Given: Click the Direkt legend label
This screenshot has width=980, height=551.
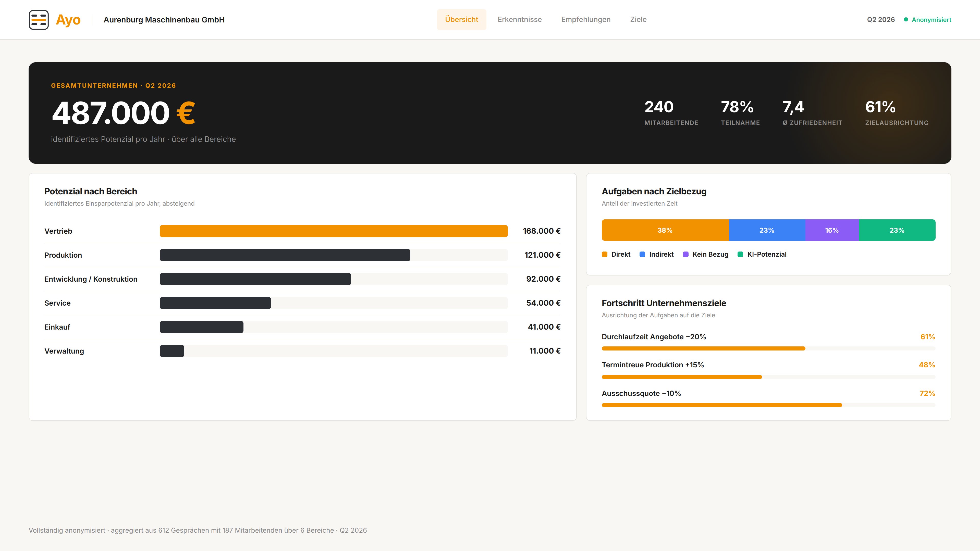Looking at the screenshot, I should click(621, 254).
